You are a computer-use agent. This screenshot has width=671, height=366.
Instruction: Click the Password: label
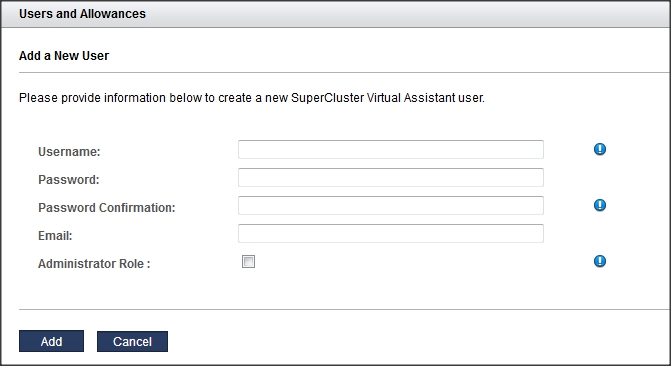68,179
